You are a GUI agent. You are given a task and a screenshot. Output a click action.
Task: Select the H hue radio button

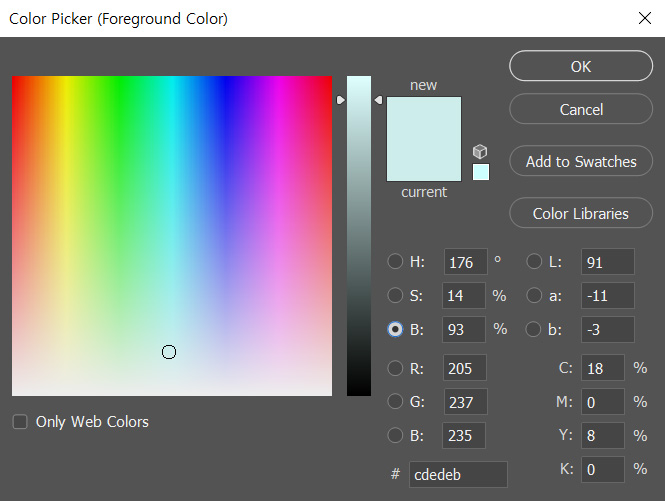pos(395,262)
